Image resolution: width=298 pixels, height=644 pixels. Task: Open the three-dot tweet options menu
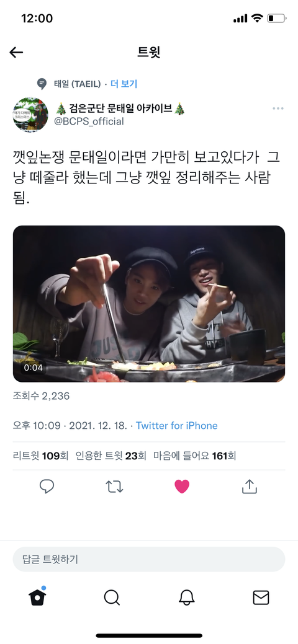278,108
